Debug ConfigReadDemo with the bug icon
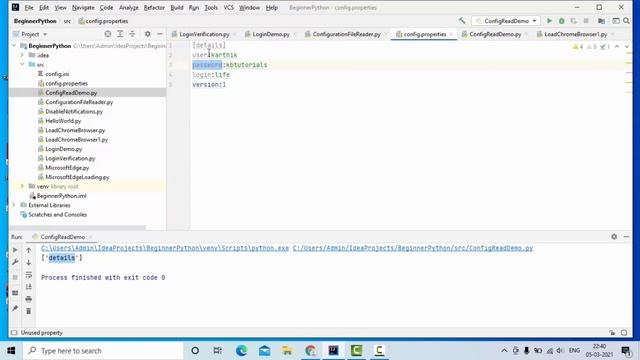The height and width of the screenshot is (360, 640). (x=562, y=21)
